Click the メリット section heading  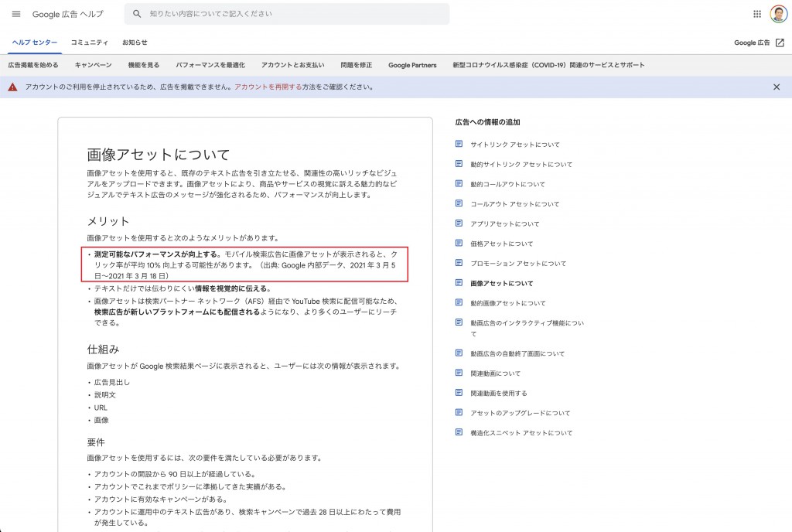(x=108, y=221)
